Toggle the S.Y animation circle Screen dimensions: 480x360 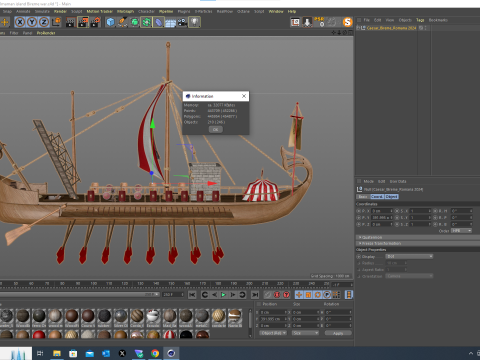(x=398, y=218)
